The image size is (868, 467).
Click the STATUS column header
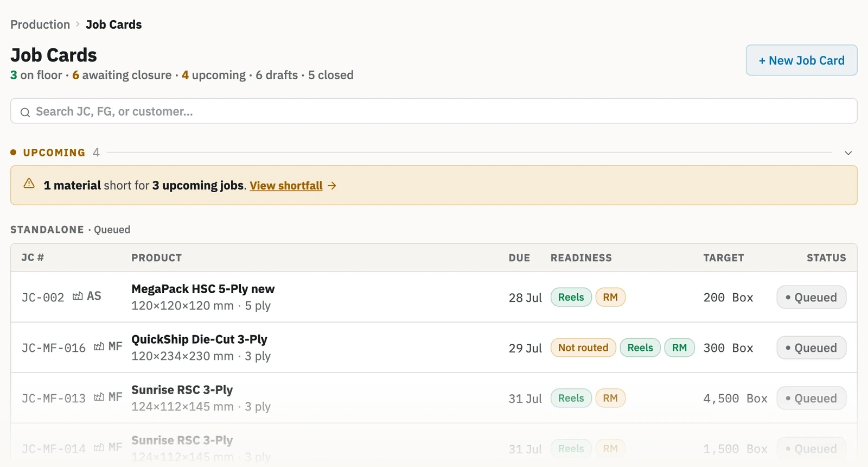point(826,257)
